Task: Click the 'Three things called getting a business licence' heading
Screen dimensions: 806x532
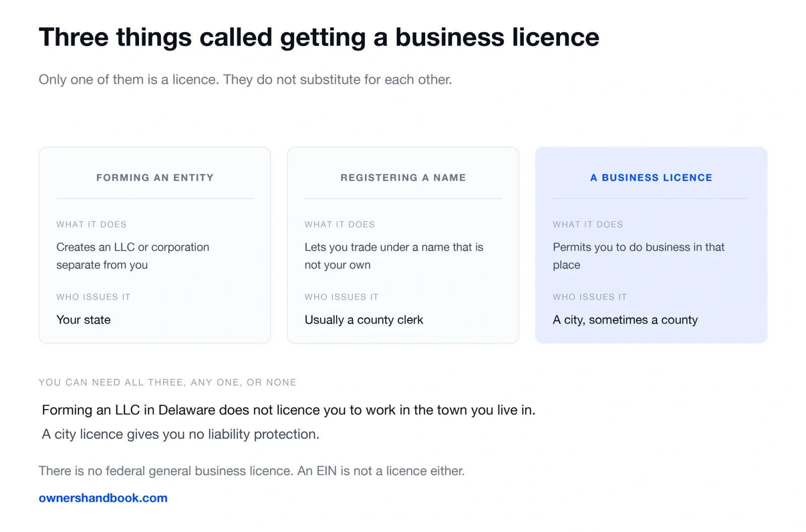Action: (319, 38)
